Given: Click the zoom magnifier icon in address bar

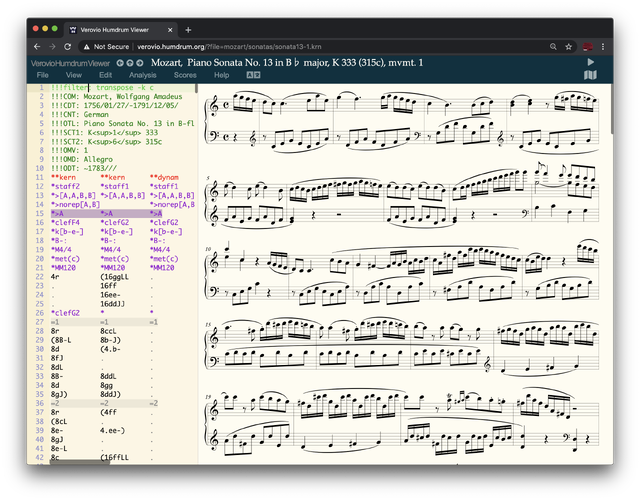Looking at the screenshot, I should coord(551,46).
